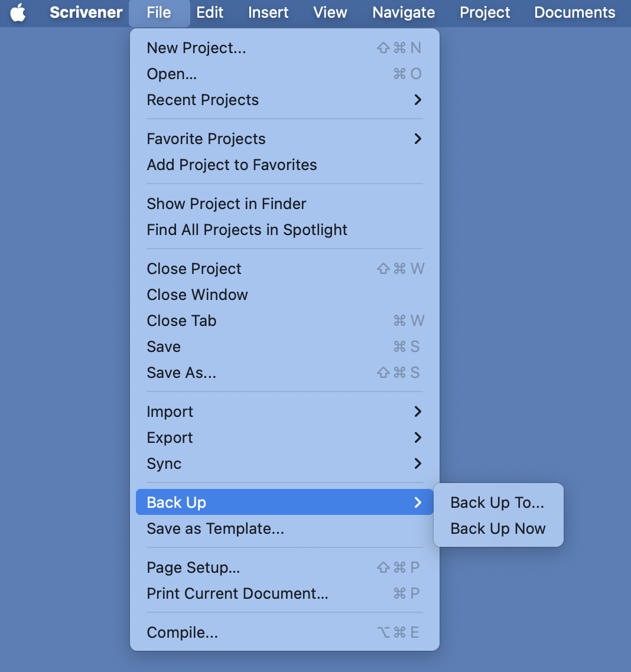Expand the Recent Projects submenu
Screen dimensions: 631x672
pos(285,100)
